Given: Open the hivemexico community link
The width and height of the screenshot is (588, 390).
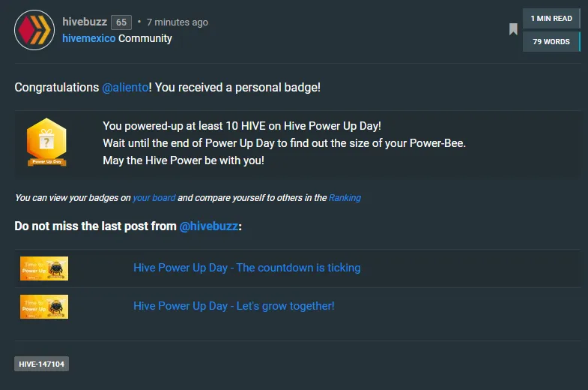Looking at the screenshot, I should (88, 38).
